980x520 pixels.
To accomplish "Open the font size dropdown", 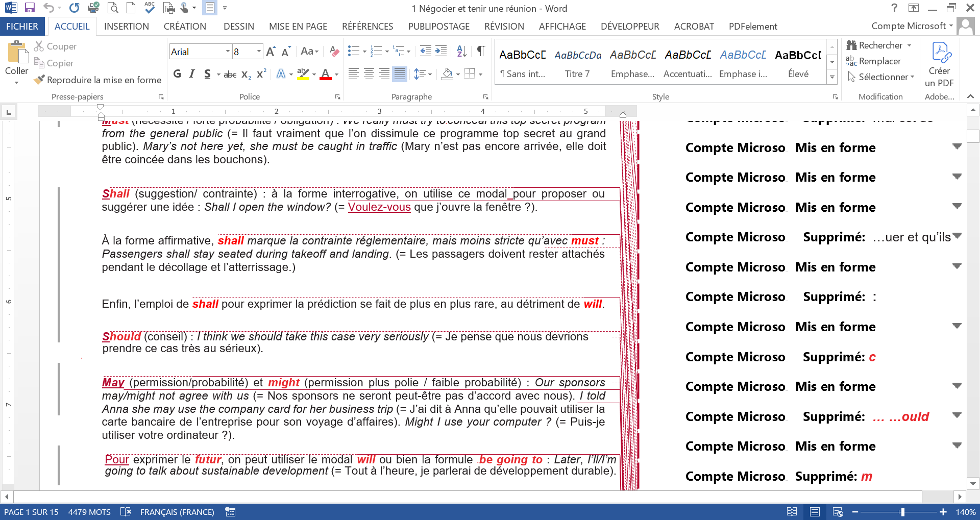I will pos(259,52).
